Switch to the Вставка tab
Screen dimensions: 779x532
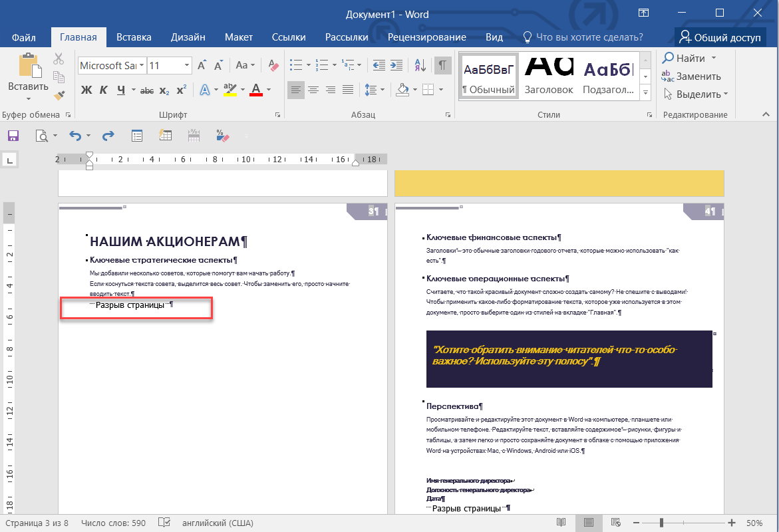(134, 37)
